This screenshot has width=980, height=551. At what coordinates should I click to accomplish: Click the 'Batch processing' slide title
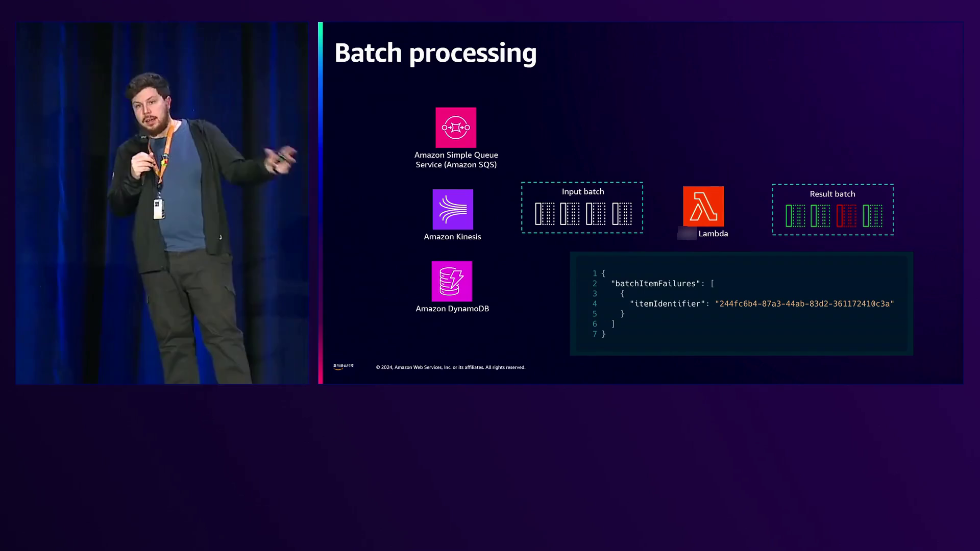click(x=435, y=53)
